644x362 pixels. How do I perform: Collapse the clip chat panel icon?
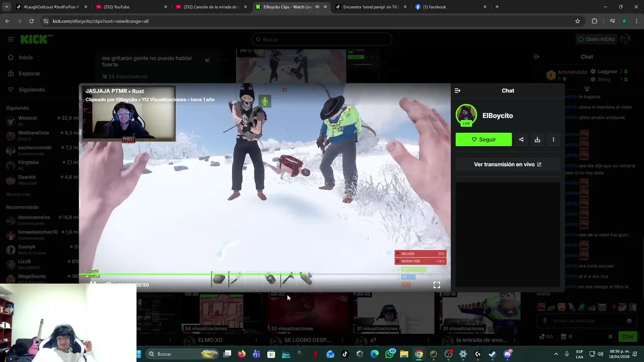457,90
